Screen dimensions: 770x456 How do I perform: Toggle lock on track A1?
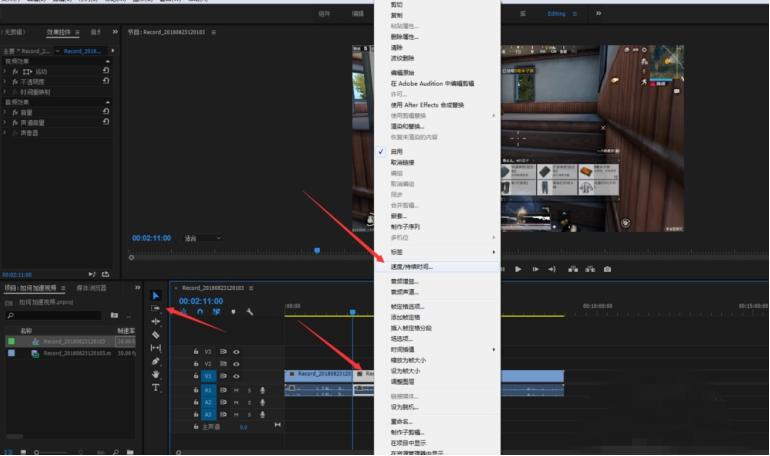(x=196, y=390)
